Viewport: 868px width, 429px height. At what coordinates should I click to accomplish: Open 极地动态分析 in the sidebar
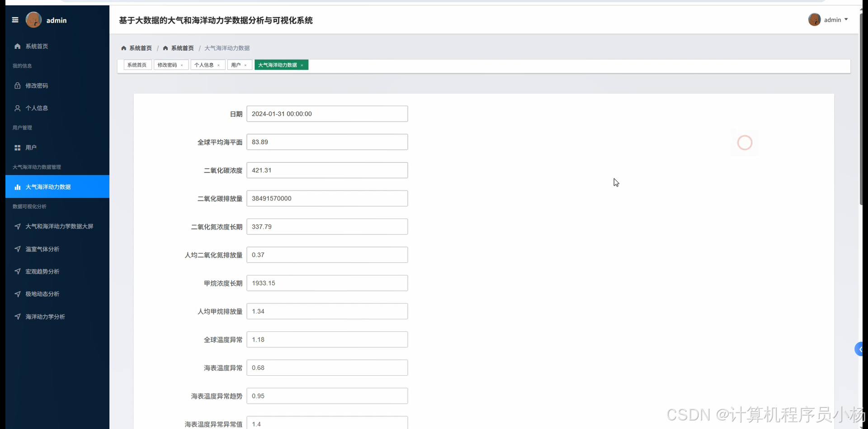click(x=57, y=294)
